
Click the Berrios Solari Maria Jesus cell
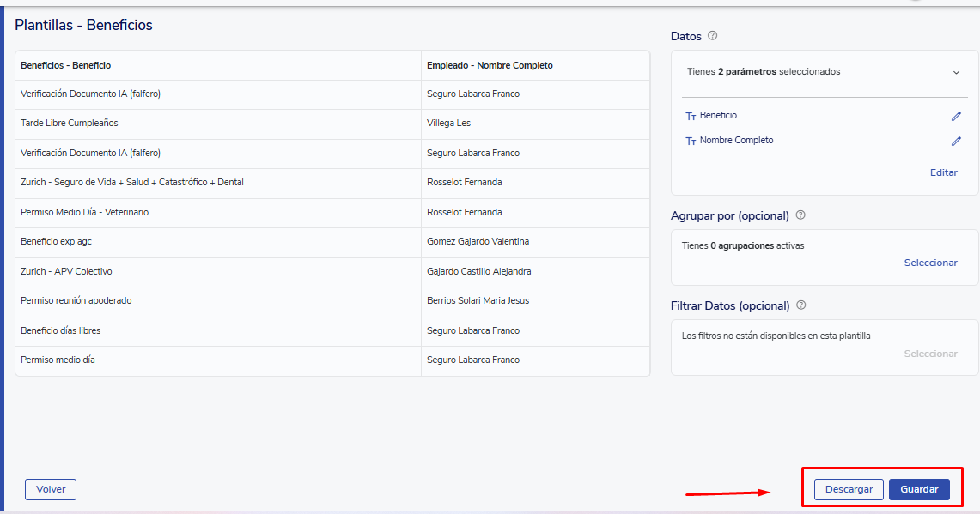click(478, 300)
